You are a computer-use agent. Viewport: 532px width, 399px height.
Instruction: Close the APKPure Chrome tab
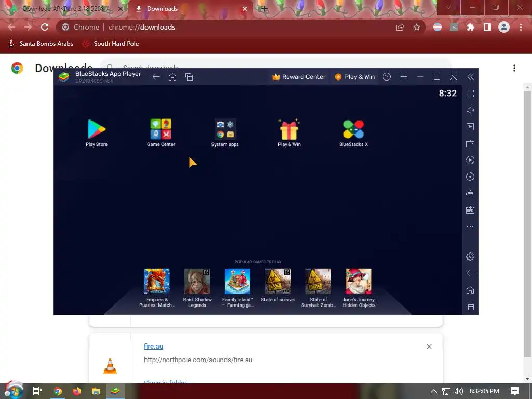tap(121, 9)
